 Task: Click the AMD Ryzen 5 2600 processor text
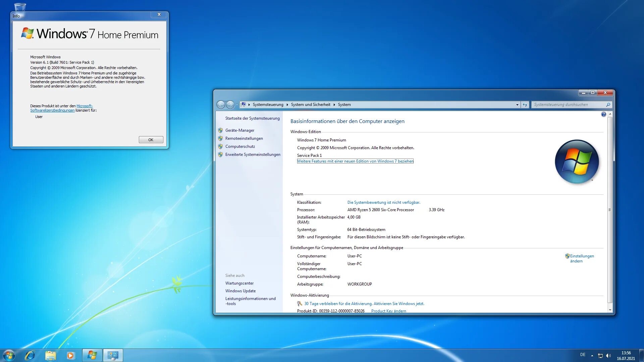(x=381, y=210)
